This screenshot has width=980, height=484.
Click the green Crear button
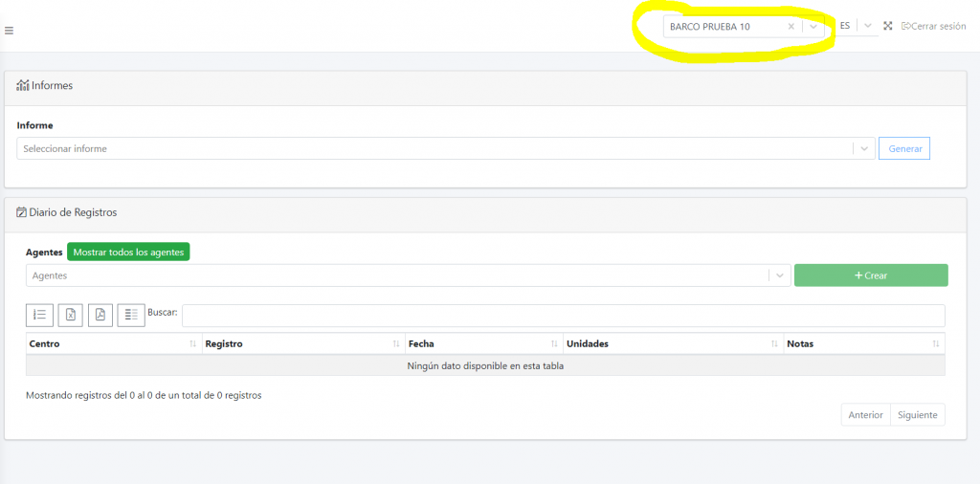(870, 275)
